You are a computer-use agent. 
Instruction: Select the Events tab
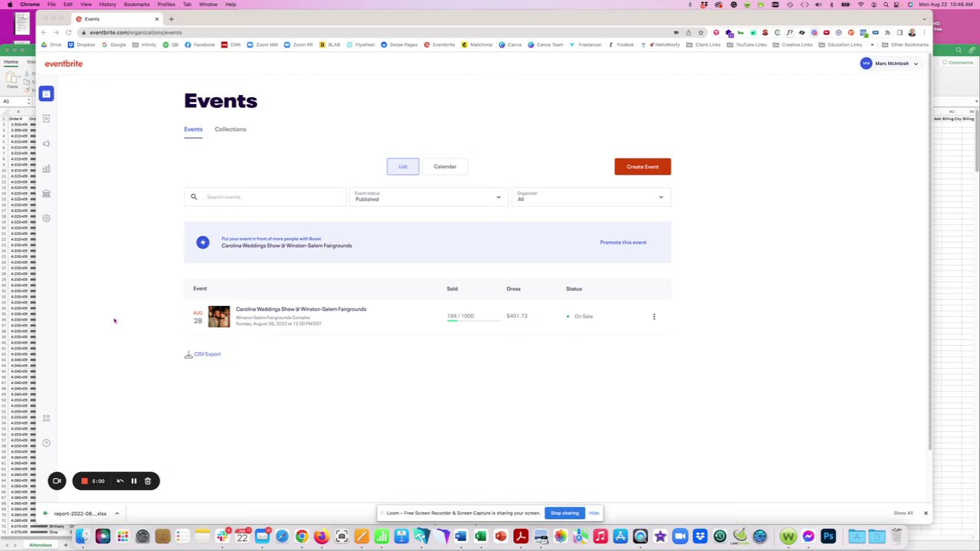[193, 129]
